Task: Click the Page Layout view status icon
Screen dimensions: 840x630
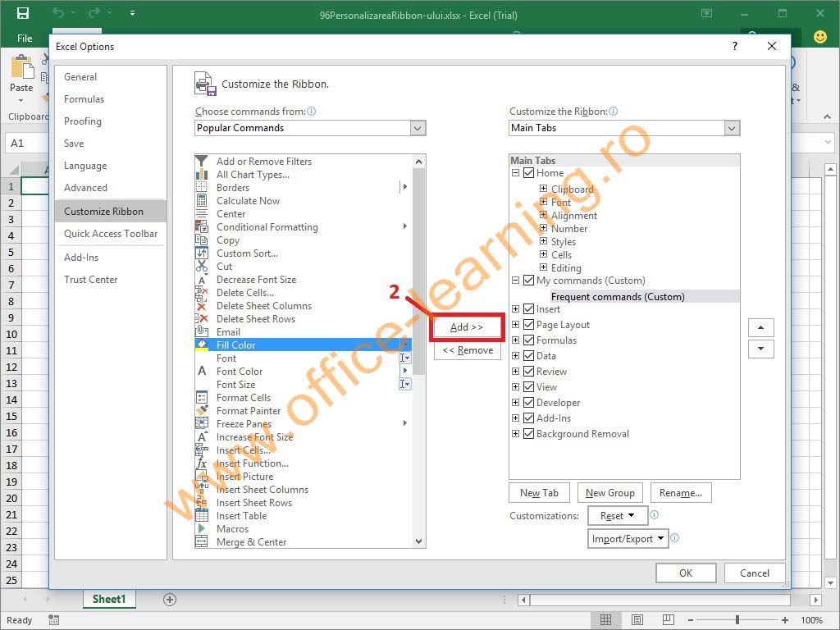Action: [x=637, y=620]
